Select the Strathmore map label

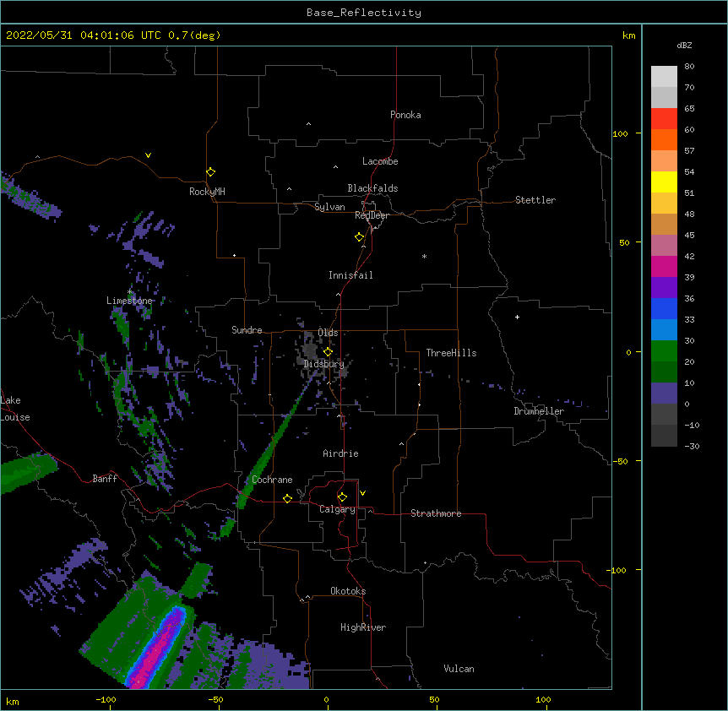436,513
